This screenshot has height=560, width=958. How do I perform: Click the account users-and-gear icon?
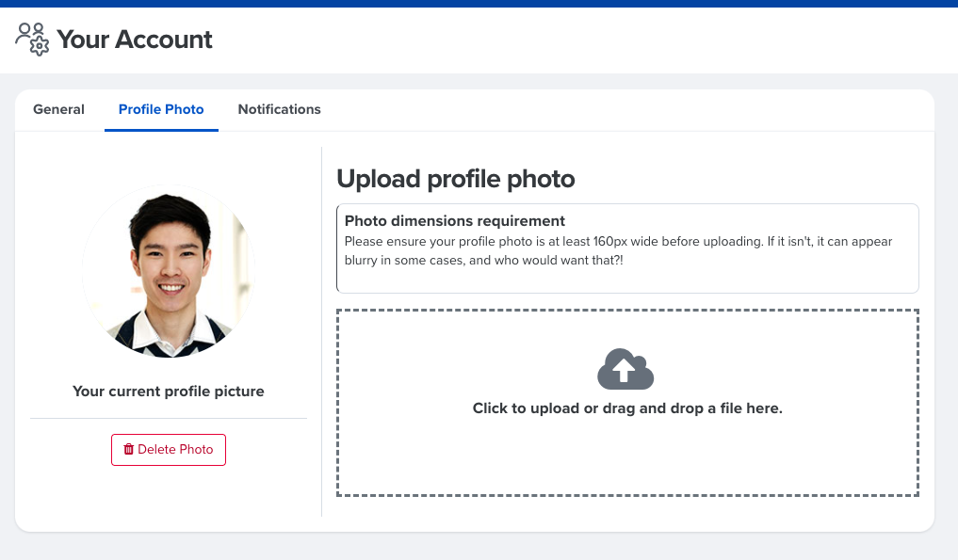coord(29,39)
